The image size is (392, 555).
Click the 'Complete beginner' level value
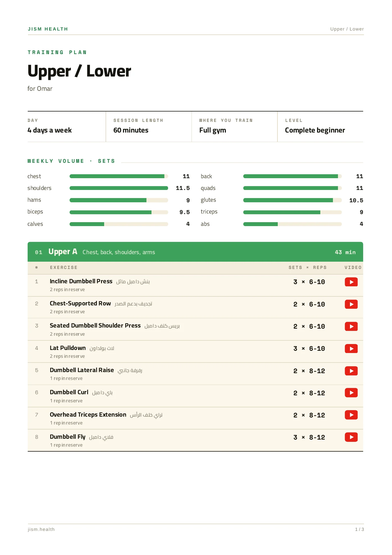point(315,130)
